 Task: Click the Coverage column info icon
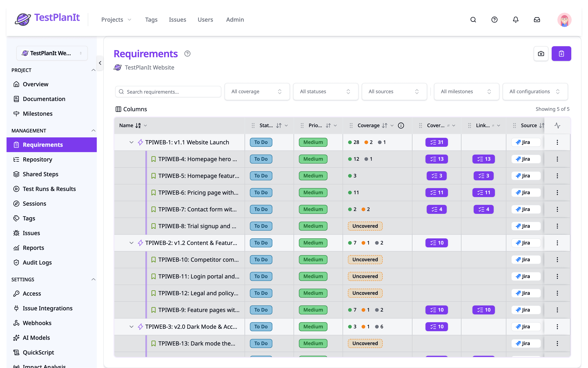pos(401,125)
